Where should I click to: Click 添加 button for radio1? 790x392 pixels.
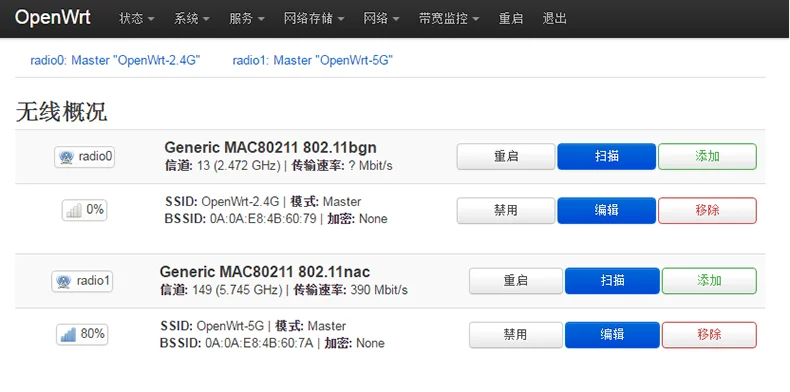[x=709, y=281]
